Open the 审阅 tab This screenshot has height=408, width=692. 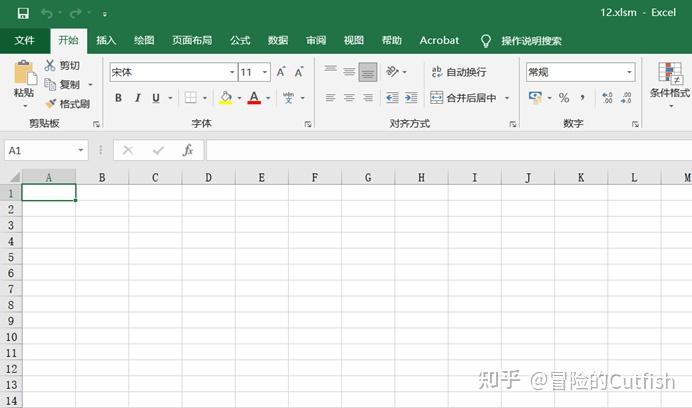tap(316, 41)
